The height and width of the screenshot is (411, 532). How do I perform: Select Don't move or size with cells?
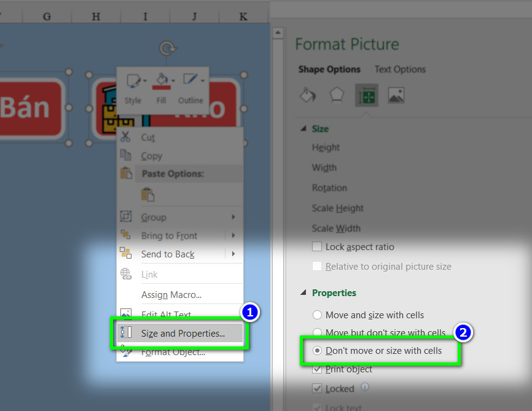coord(317,351)
